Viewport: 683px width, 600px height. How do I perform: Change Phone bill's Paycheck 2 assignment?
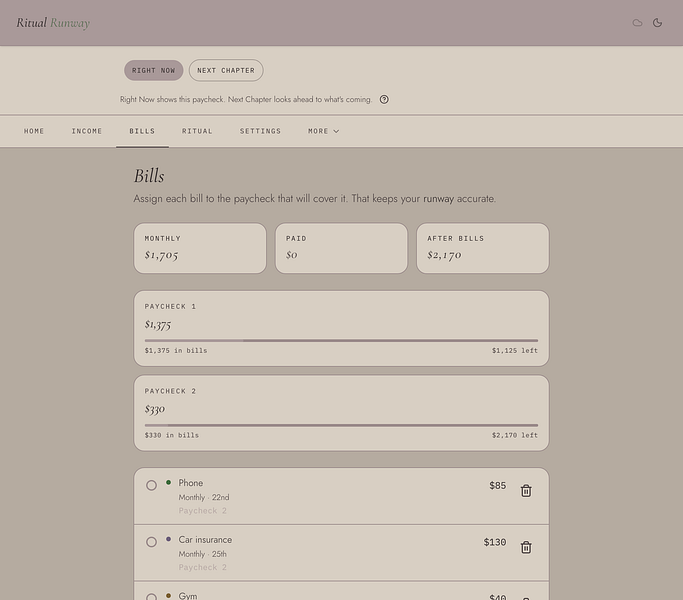click(x=203, y=511)
